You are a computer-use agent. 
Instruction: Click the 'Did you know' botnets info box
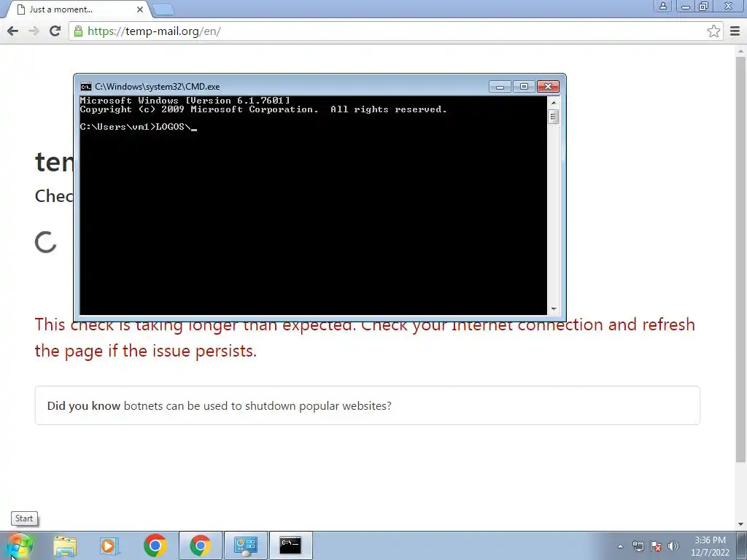(368, 405)
